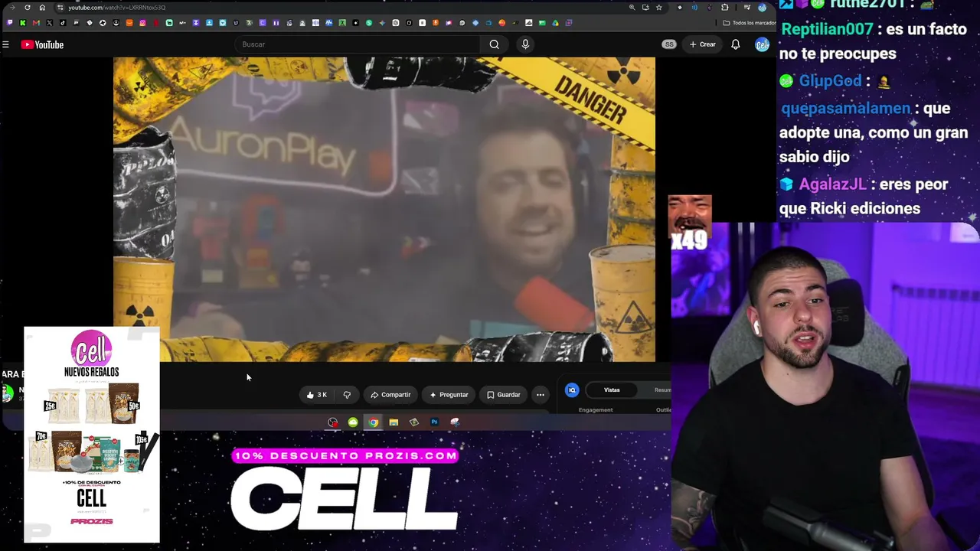Click chat username Reptilian007
The height and width of the screenshot is (551, 980).
tap(826, 29)
